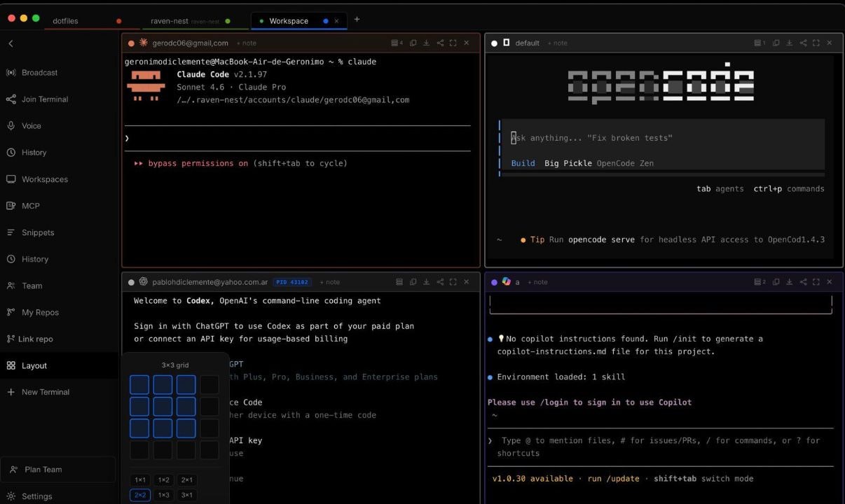
Task: Click the PID 43102 badge
Action: point(292,282)
